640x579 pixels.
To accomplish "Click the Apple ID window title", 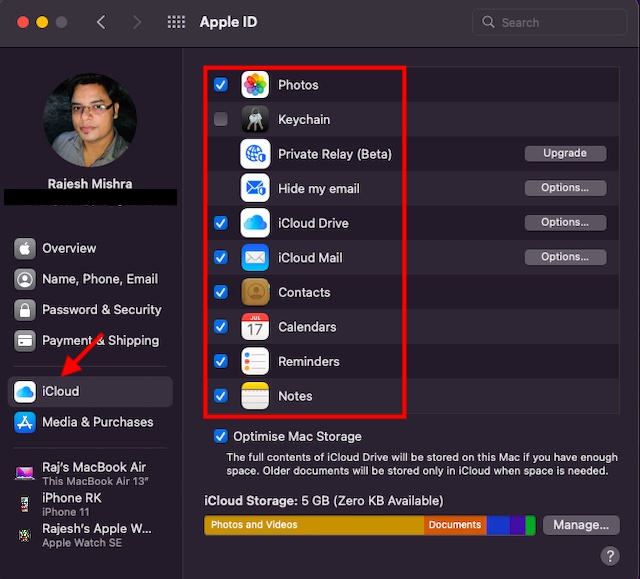I will click(229, 22).
